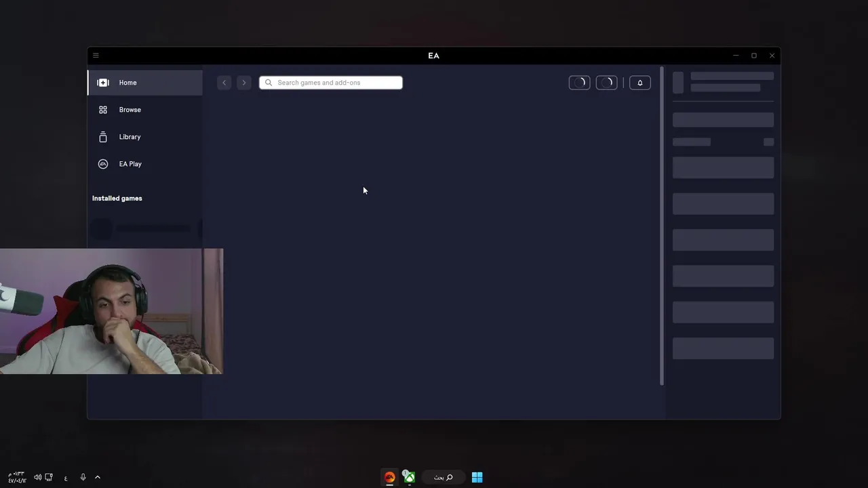Switch input language in system tray

(66, 478)
